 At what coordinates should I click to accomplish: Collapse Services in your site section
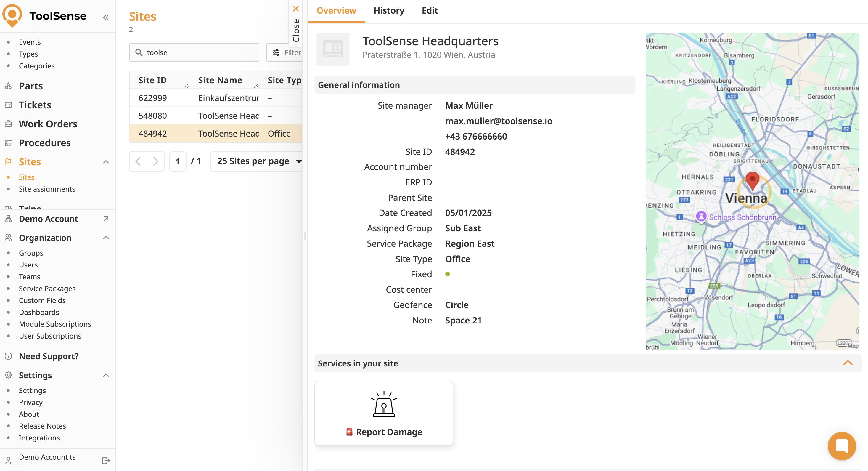pos(848,363)
